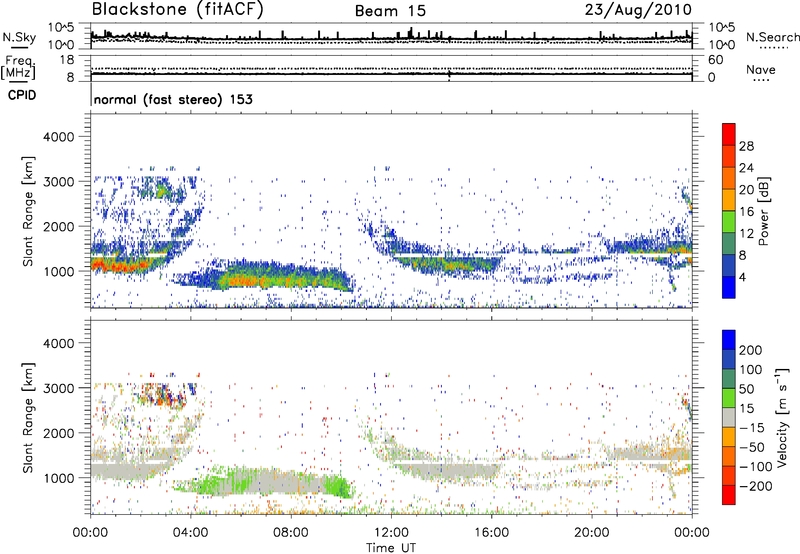Select the "N.Sky" legend label
This screenshot has height=554, width=800.
[x=19, y=37]
